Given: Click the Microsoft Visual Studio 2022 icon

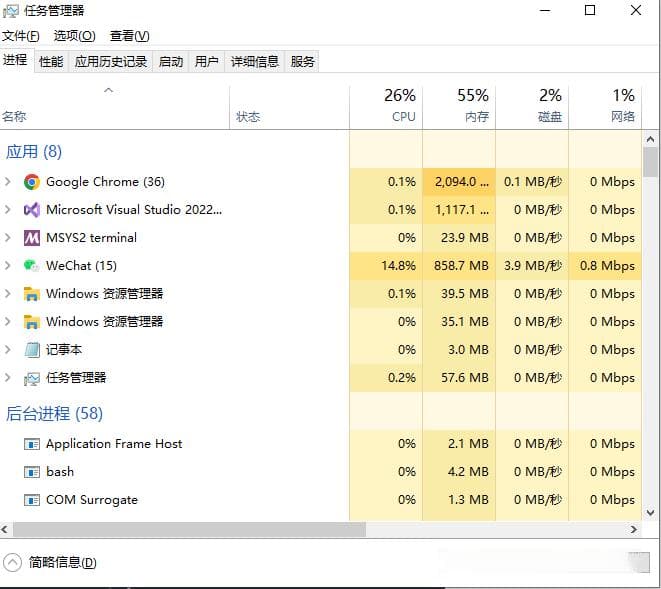Looking at the screenshot, I should [32, 210].
